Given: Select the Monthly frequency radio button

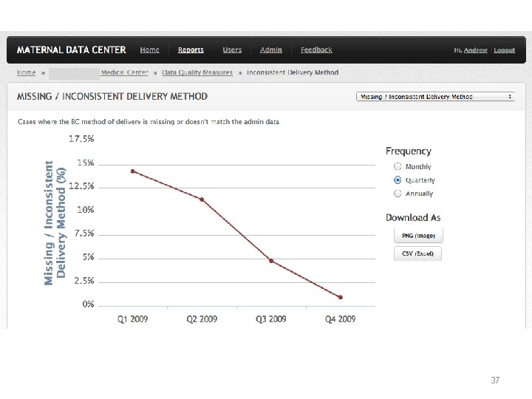Looking at the screenshot, I should [x=398, y=166].
